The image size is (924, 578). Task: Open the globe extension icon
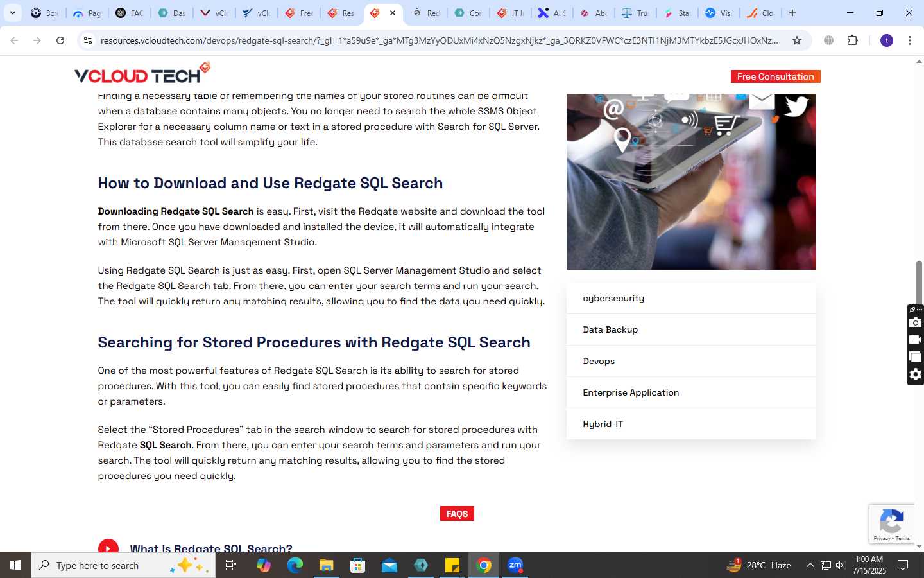[829, 40]
